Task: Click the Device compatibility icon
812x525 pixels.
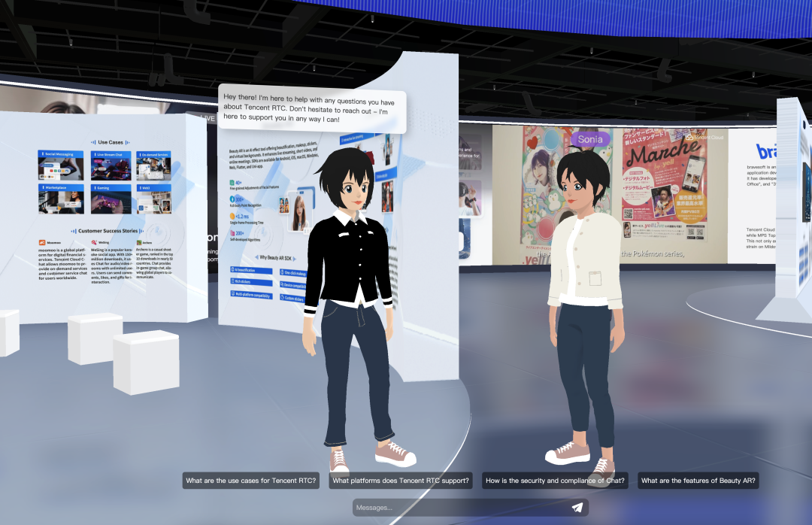Action: click(x=282, y=284)
